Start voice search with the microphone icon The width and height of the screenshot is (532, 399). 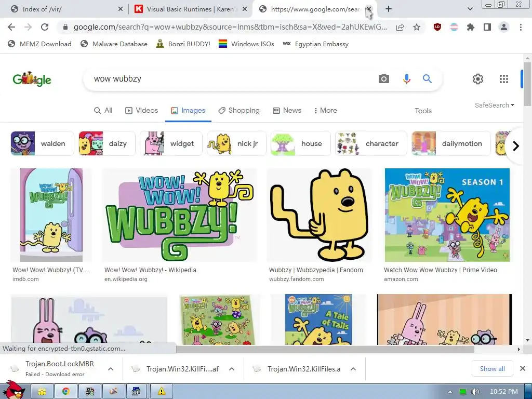(x=406, y=79)
